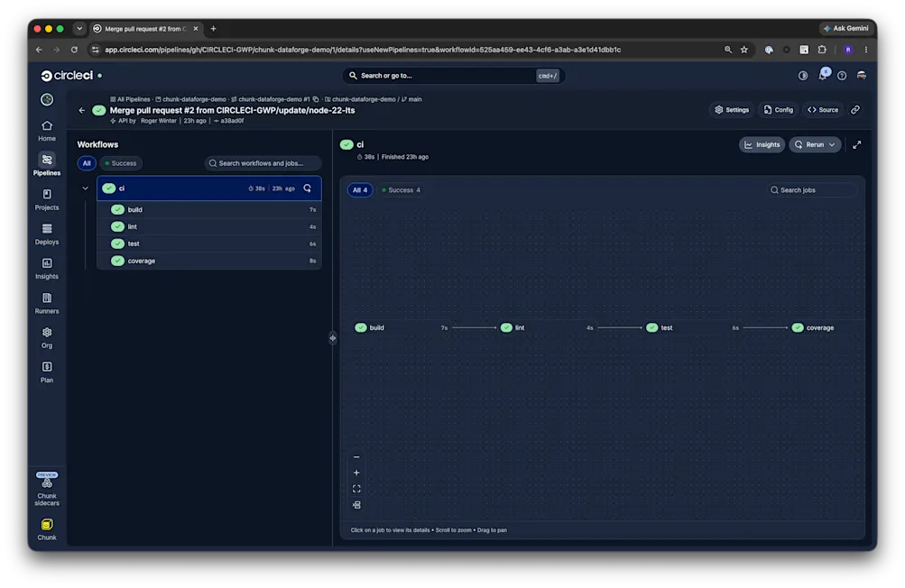The height and width of the screenshot is (588, 905).
Task: Focus the Search jobs field
Action: click(812, 190)
